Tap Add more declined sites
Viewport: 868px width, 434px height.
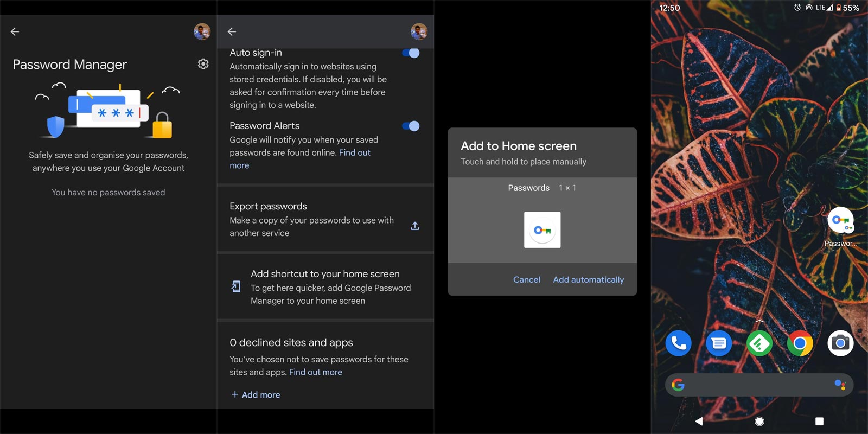[256, 394]
